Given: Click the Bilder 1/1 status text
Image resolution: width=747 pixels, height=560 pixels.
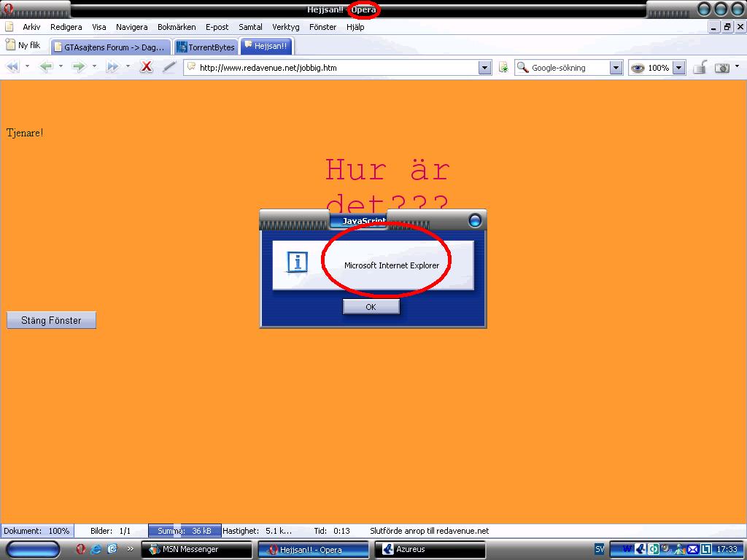Looking at the screenshot, I should 111,531.
